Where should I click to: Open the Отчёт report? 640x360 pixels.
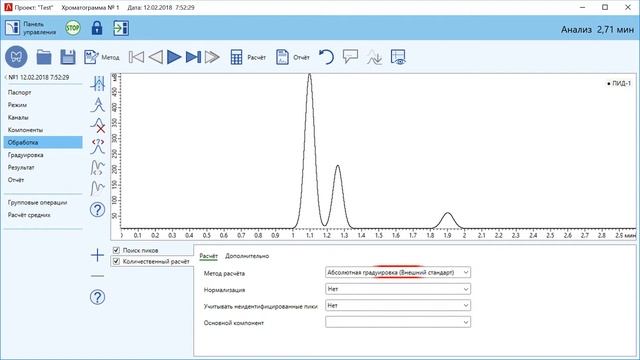point(293,57)
